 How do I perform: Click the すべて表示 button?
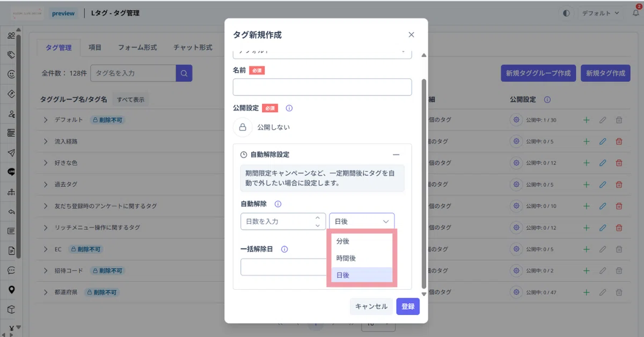tap(131, 99)
